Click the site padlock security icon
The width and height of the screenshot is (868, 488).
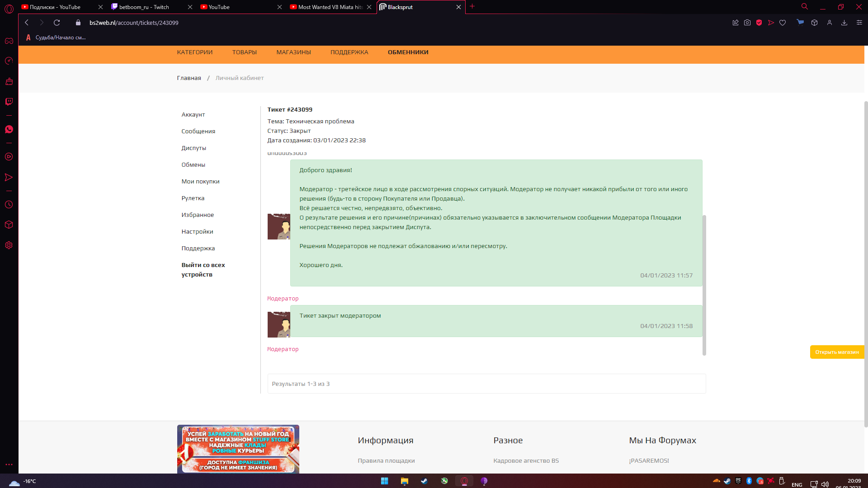coord(78,23)
